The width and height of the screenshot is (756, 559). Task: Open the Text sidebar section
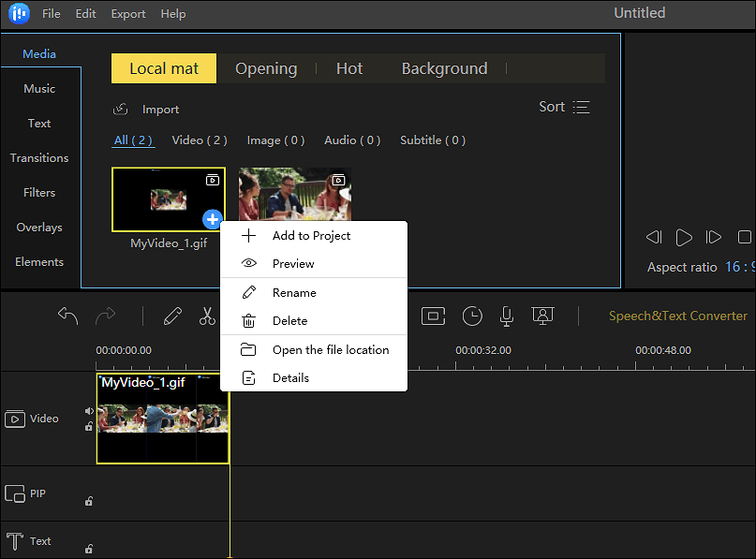tap(39, 124)
